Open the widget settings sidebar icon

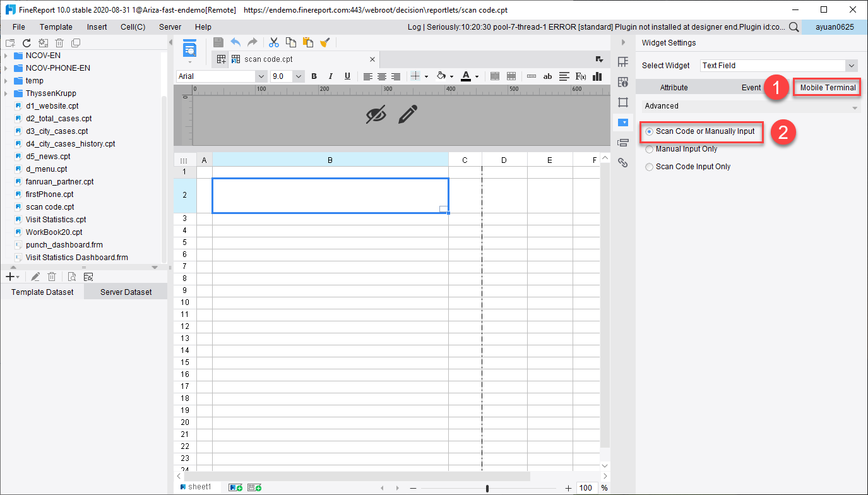tap(623, 122)
